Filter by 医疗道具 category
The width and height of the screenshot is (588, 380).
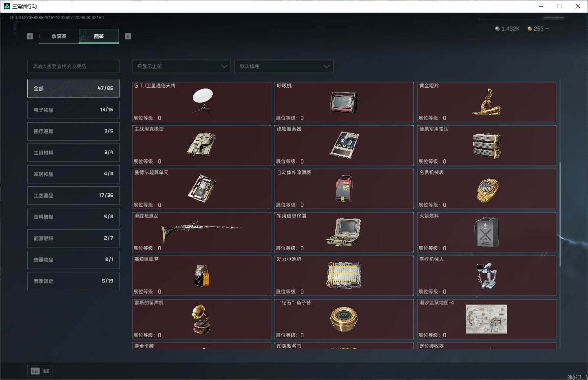[x=73, y=131]
